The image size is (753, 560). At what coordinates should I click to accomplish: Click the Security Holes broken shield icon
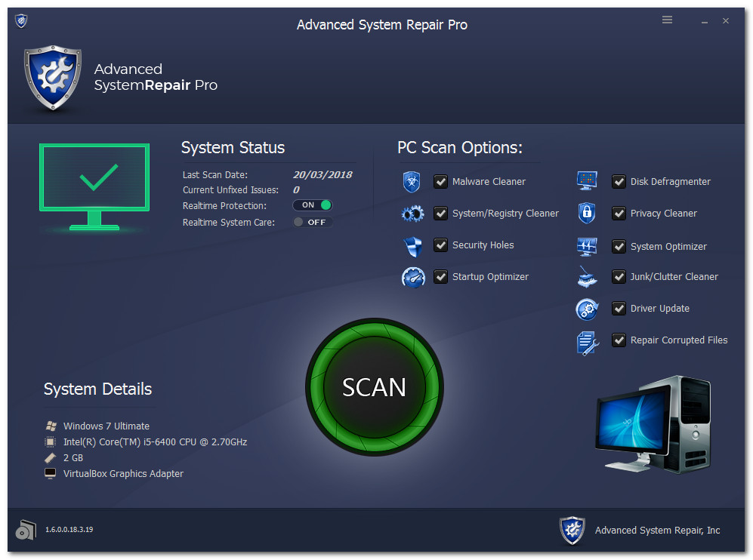(413, 247)
